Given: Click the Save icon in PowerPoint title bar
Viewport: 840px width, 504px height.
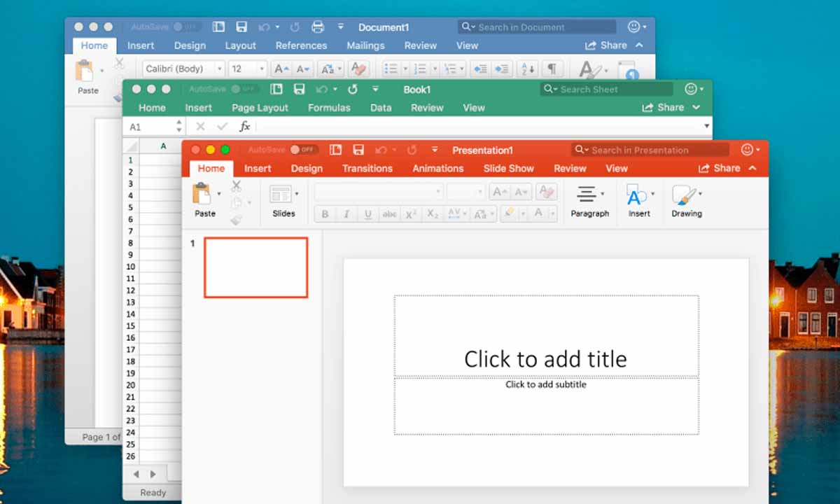Looking at the screenshot, I should click(358, 150).
